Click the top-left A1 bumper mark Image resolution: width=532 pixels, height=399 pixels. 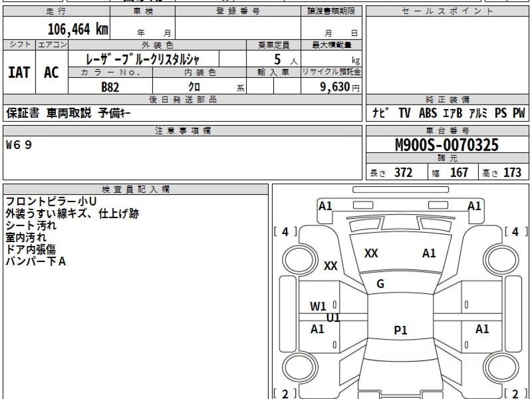pos(325,206)
